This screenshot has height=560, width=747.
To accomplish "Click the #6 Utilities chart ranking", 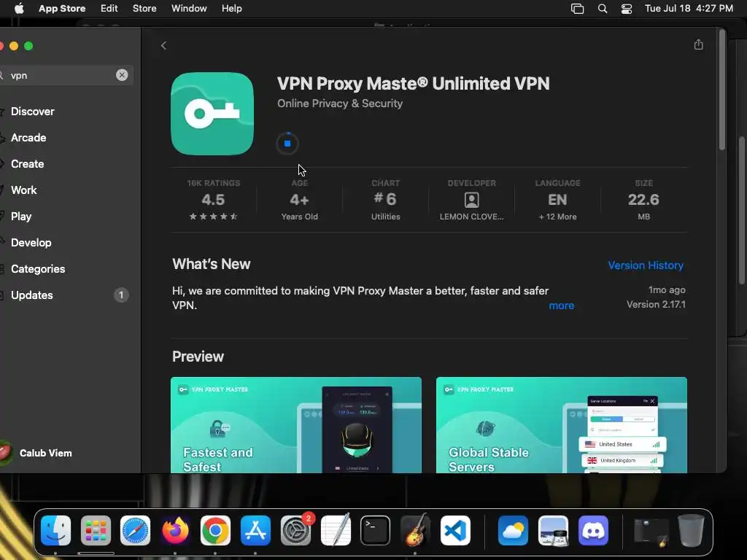I will coord(385,200).
